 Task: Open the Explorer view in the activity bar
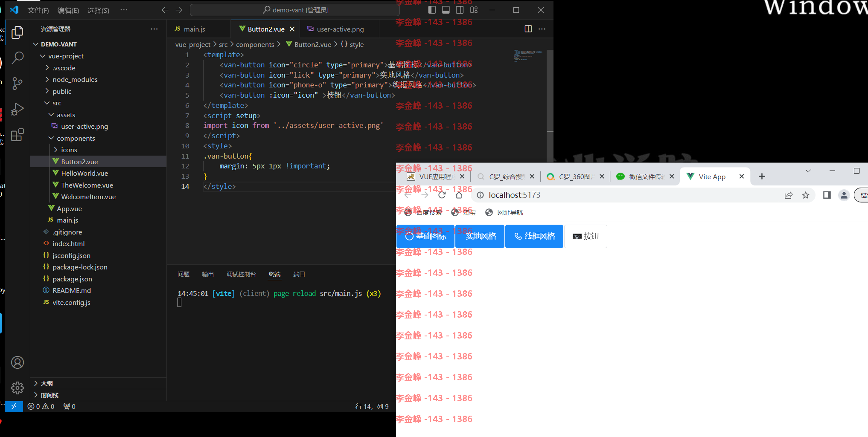(17, 32)
